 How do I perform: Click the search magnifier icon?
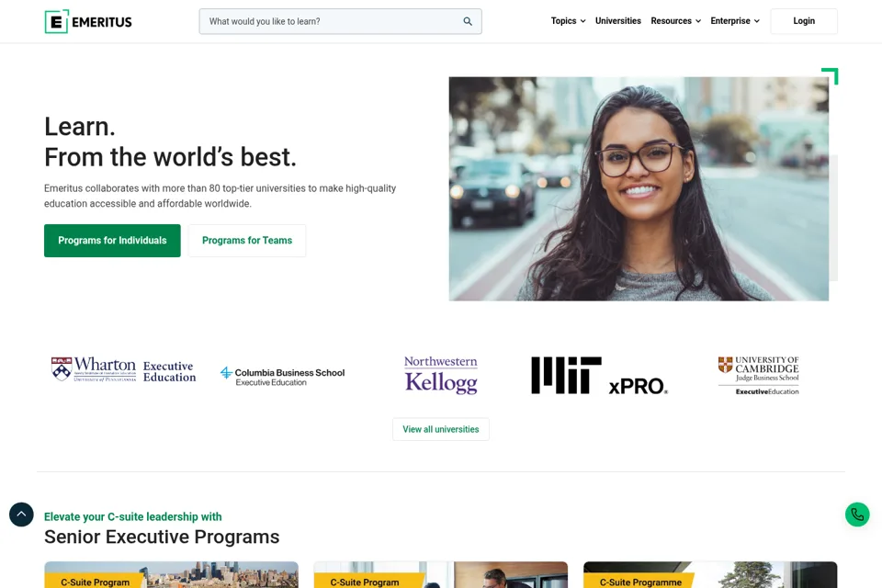(468, 21)
